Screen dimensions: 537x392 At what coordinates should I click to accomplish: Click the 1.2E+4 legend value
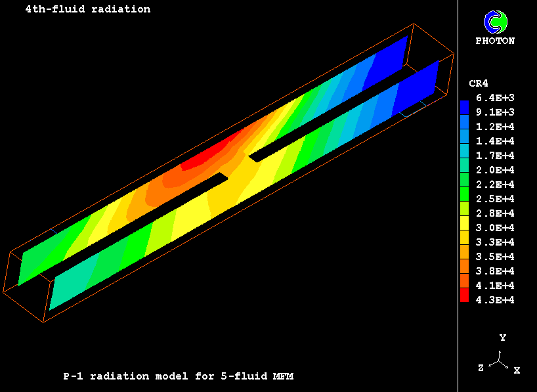tap(495, 126)
